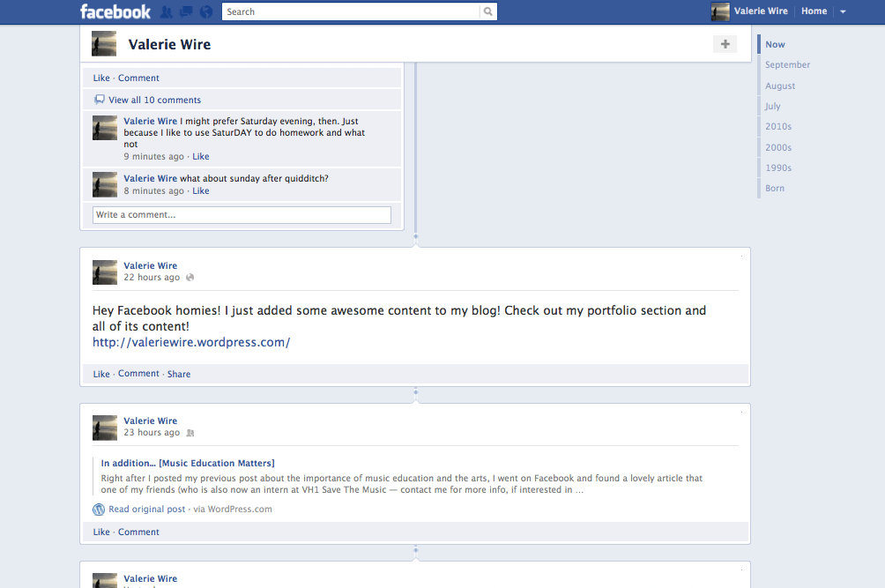885x588 pixels.
Task: Click the Write a comment field
Action: point(242,215)
